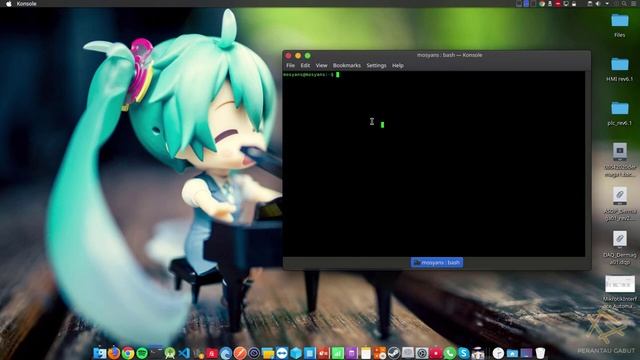This screenshot has height=360, width=640.
Task: Open the DAQ_Dermaga desktop file
Action: (x=620, y=248)
